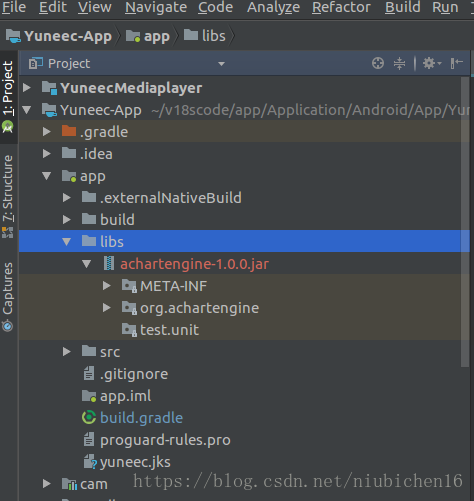Image resolution: width=474 pixels, height=501 pixels.
Task: Click the Project panel vertical scrollbar
Action: coord(465,222)
